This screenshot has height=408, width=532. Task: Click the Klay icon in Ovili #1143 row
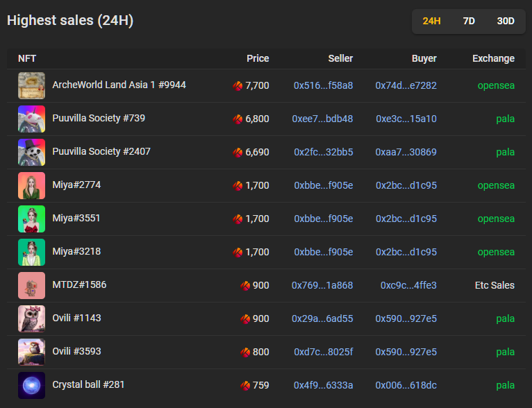245,319
